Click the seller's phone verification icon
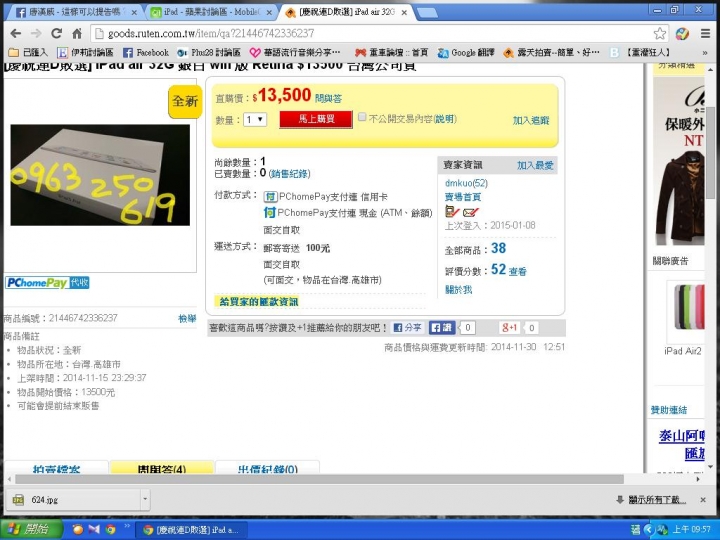Screen dimensions: 720x540 click(x=452, y=212)
